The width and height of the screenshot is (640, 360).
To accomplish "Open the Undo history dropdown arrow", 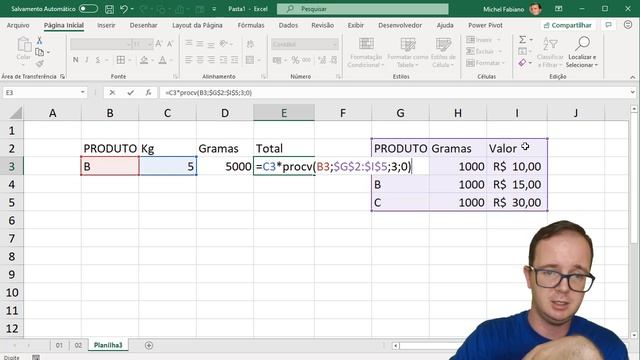I will click(x=132, y=9).
